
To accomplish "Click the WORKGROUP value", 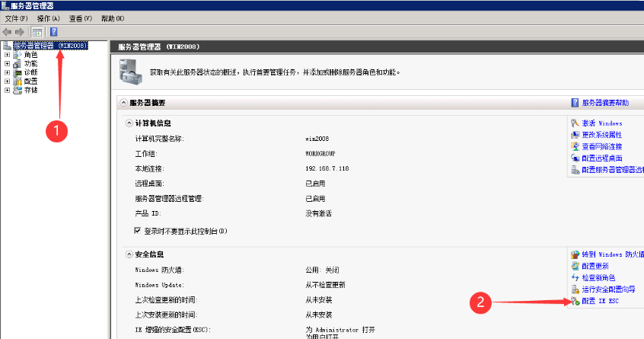I will 320,154.
